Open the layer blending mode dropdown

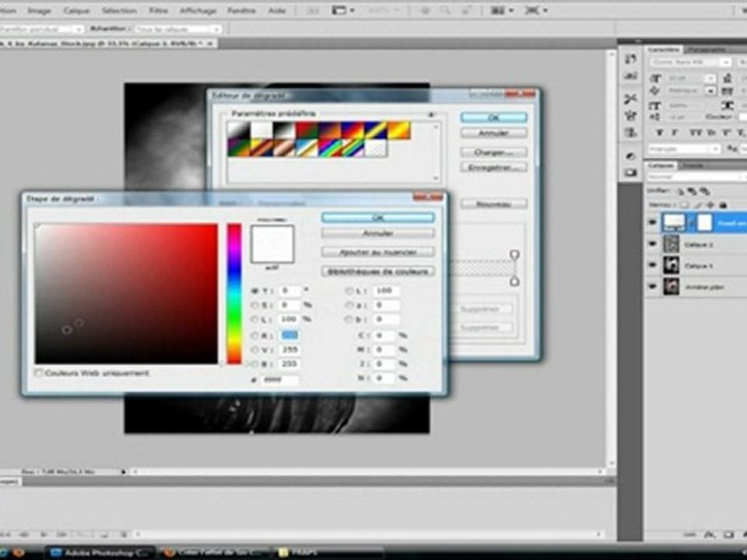696,177
